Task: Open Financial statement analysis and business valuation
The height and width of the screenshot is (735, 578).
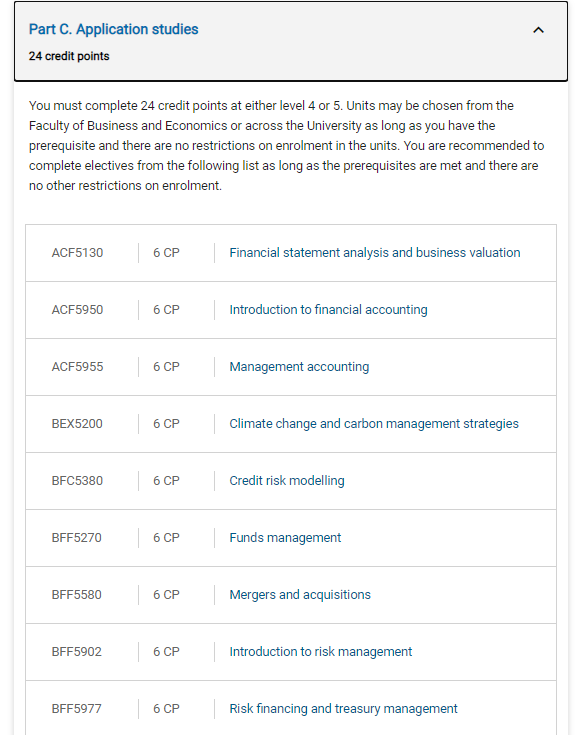Action: click(x=375, y=253)
